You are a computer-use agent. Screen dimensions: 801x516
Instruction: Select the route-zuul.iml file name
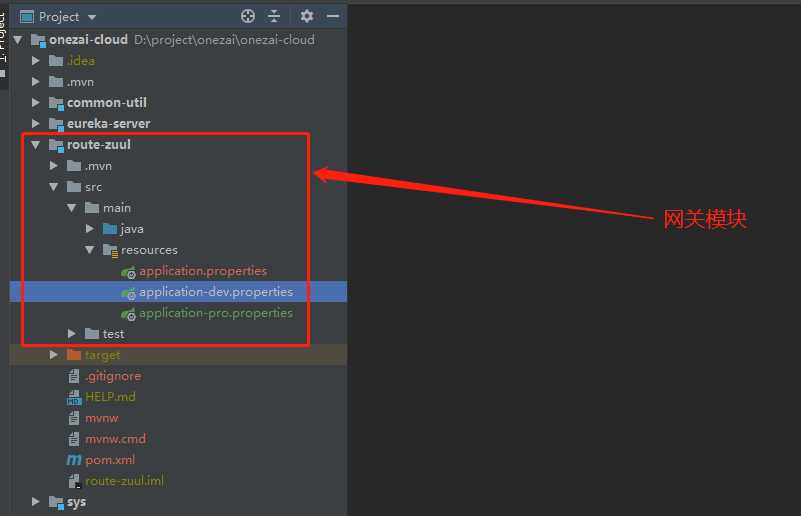click(125, 481)
